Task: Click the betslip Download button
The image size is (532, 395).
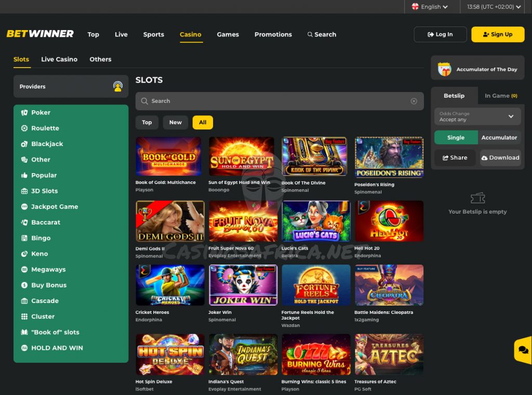Action: (x=500, y=158)
